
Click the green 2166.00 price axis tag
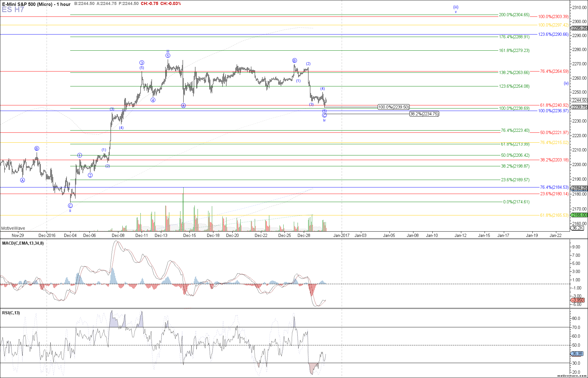[579, 215]
